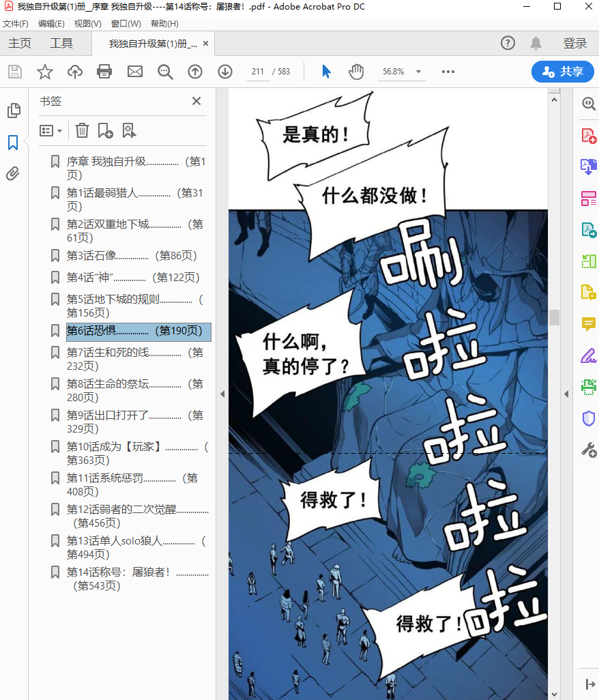Screen dimensions: 599x700
Task: Click the vertical scrollbar thumb
Action: (555, 317)
